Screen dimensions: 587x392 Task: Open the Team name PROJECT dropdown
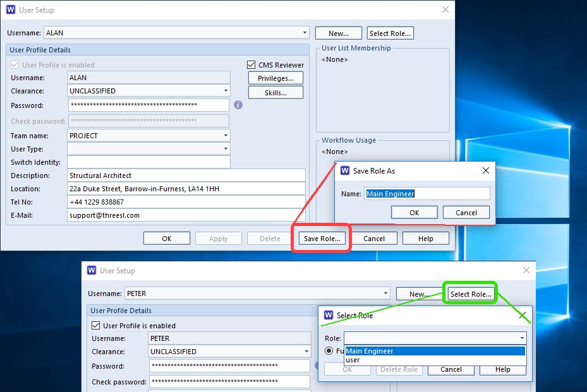click(x=226, y=136)
